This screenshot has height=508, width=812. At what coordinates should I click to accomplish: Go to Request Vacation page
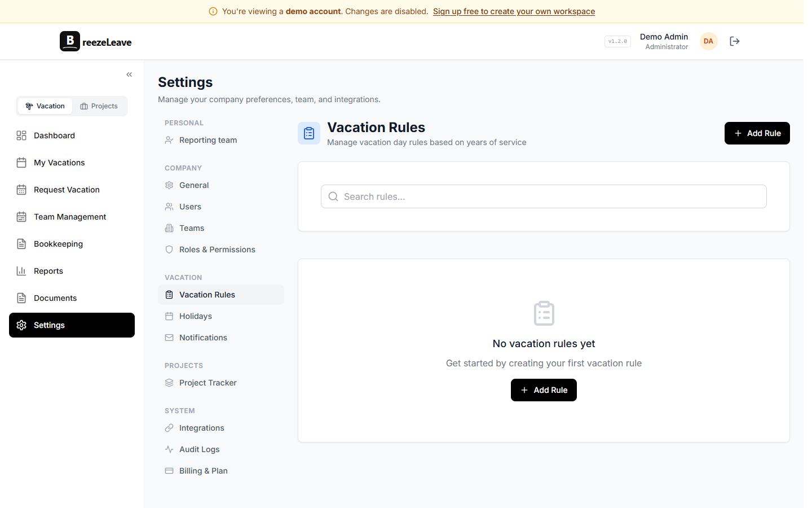pos(72,190)
